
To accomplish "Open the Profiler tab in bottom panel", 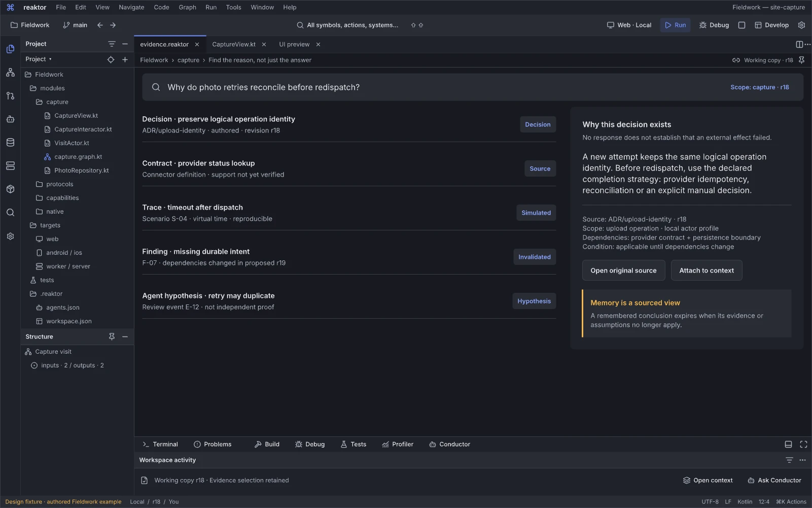I will coord(398,445).
